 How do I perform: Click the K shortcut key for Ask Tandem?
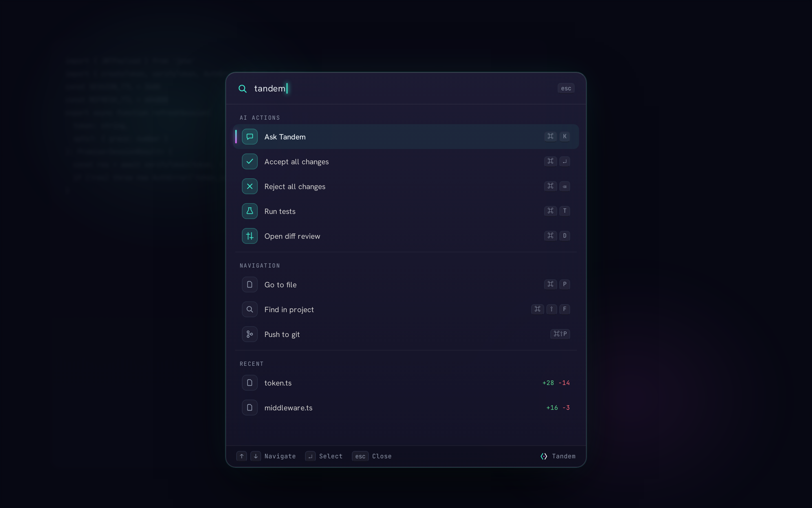coord(565,136)
